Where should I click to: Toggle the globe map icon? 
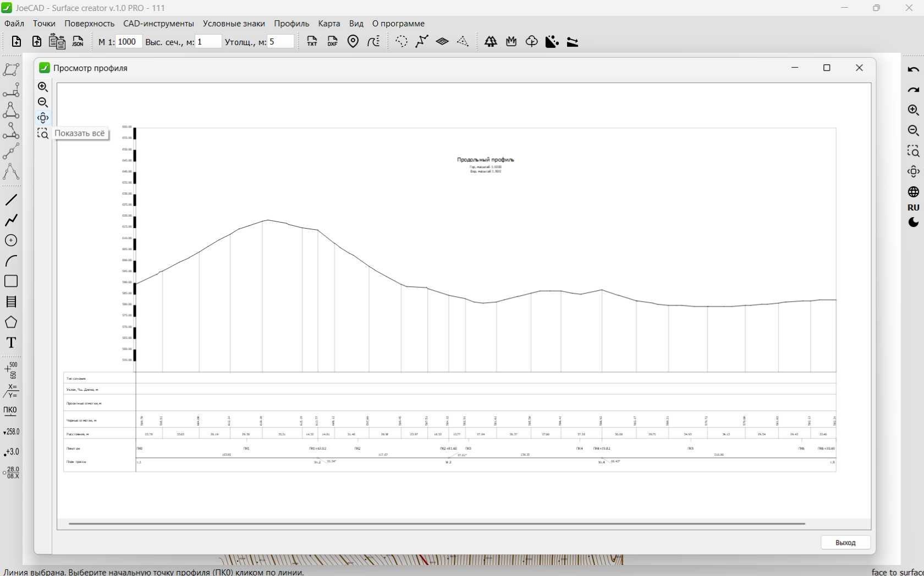tap(913, 192)
